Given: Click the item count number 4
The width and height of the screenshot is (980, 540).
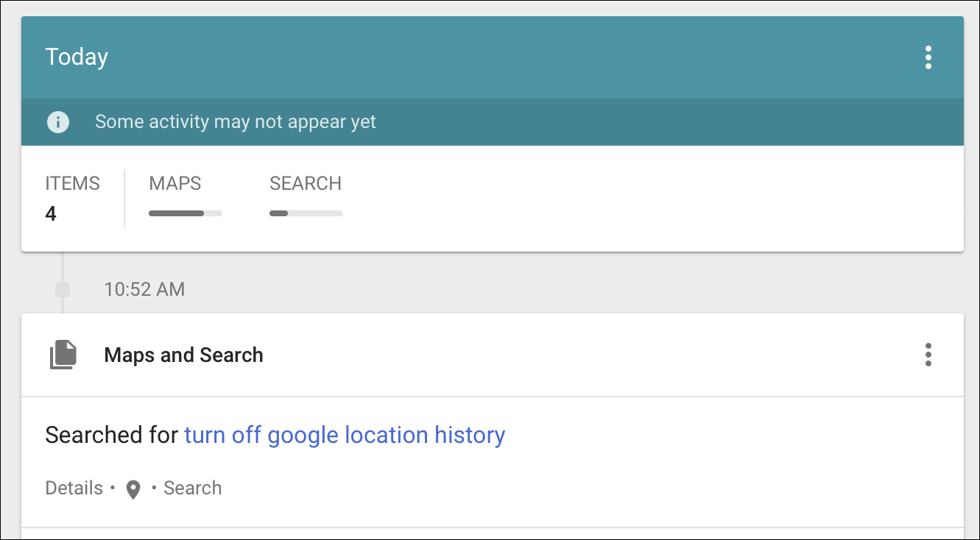Looking at the screenshot, I should [51, 214].
